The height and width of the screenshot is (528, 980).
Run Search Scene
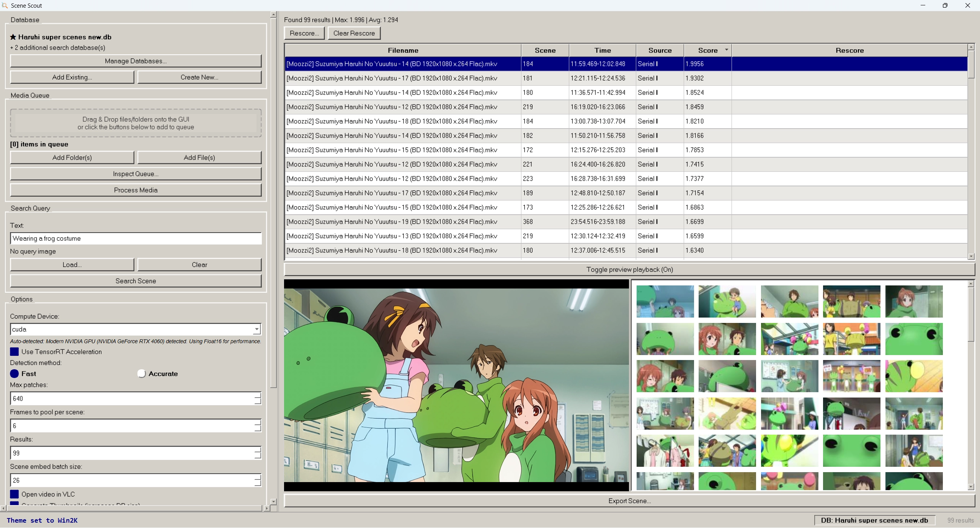[136, 281]
